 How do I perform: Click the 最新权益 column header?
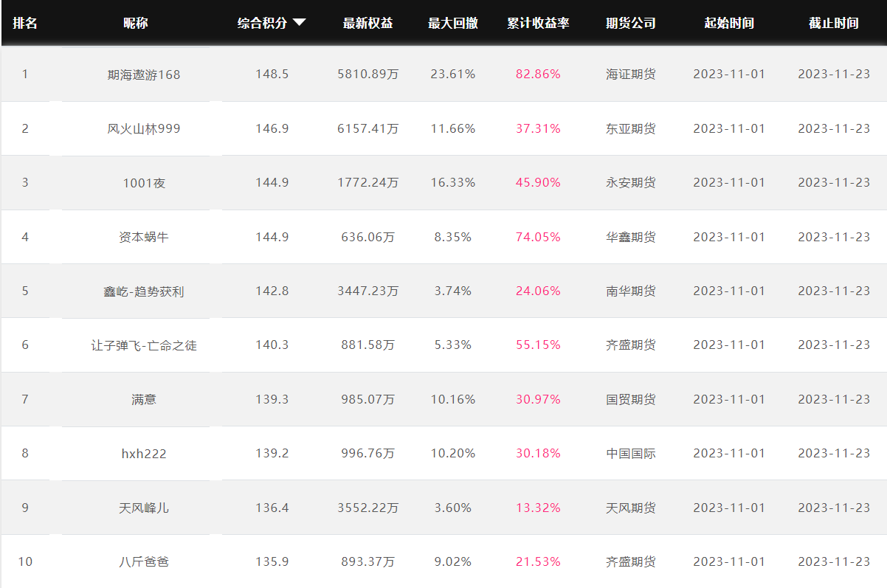click(x=367, y=23)
